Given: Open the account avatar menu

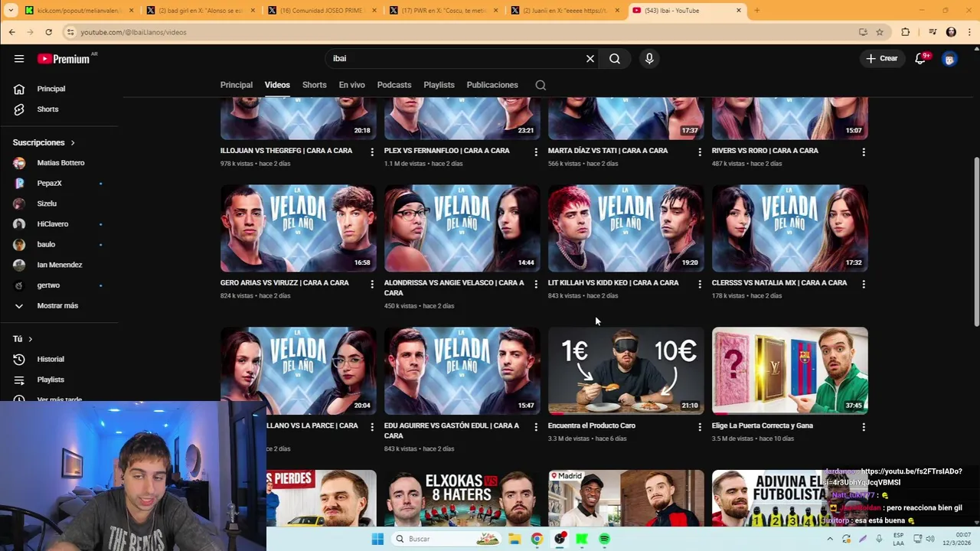Looking at the screenshot, I should click(x=949, y=58).
